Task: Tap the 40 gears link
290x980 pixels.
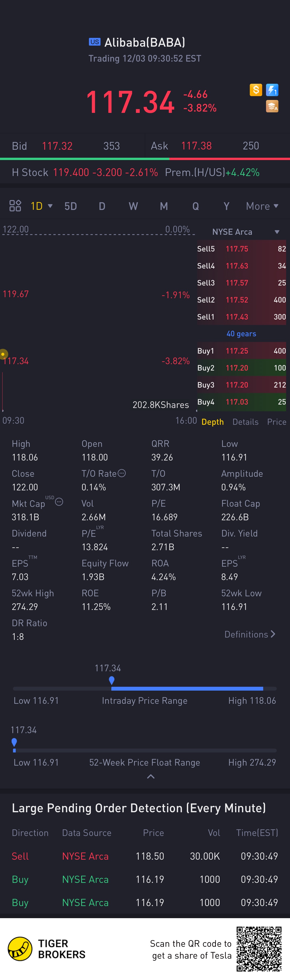Action: click(x=241, y=334)
